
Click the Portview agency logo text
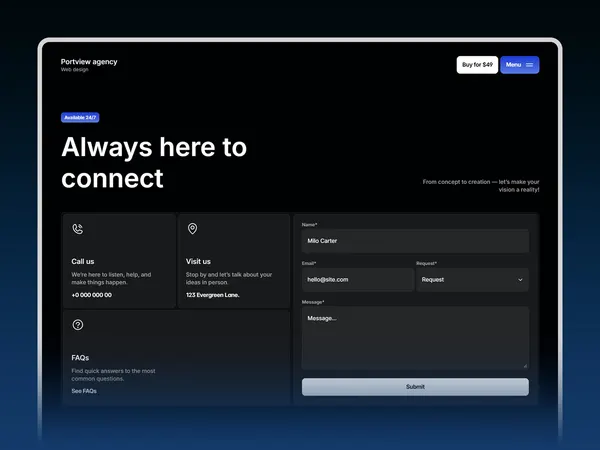coord(89,62)
